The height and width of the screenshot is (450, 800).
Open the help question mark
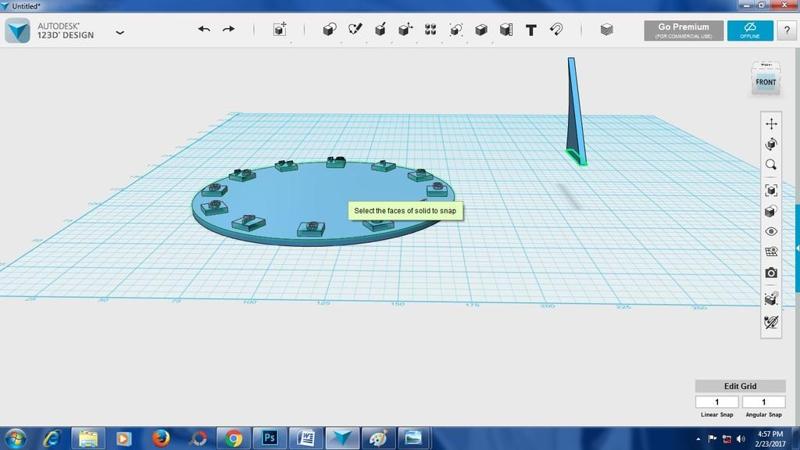click(x=786, y=31)
